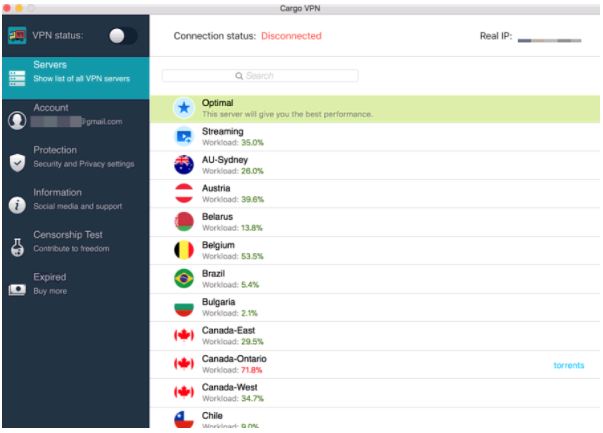Close the Cargo VPN window
This screenshot has width=603, height=433.
point(7,8)
